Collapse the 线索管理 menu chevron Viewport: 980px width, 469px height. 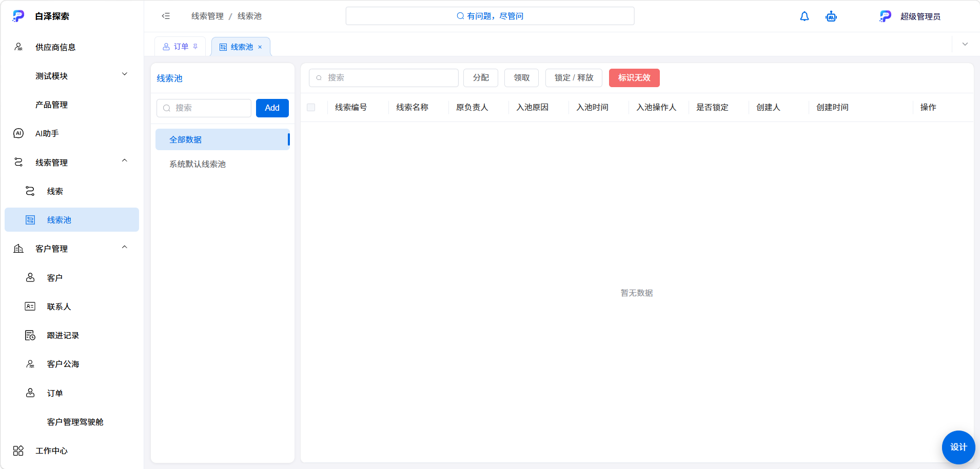point(125,161)
